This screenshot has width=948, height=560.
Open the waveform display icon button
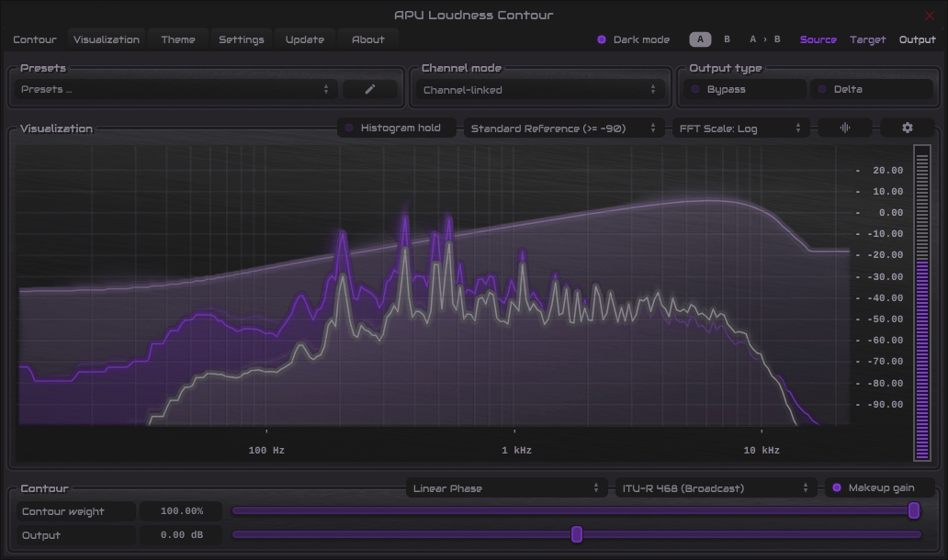[844, 129]
